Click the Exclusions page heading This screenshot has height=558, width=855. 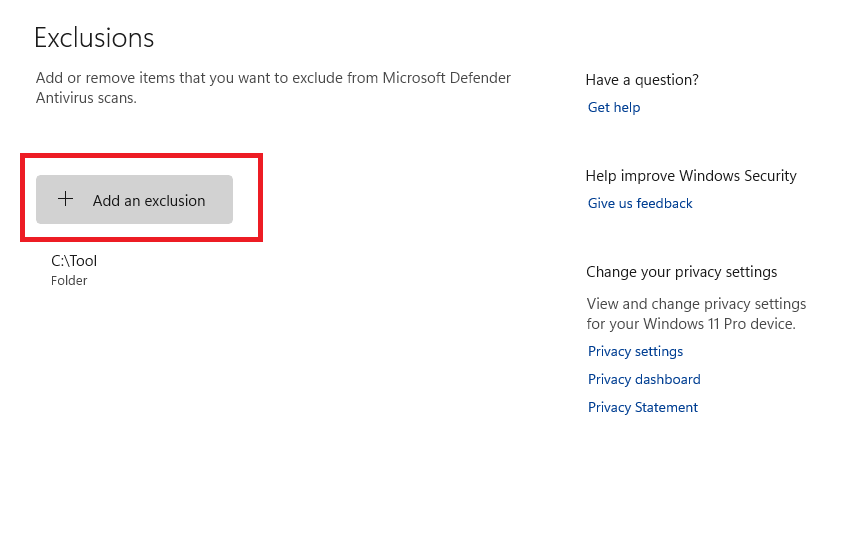(x=94, y=38)
